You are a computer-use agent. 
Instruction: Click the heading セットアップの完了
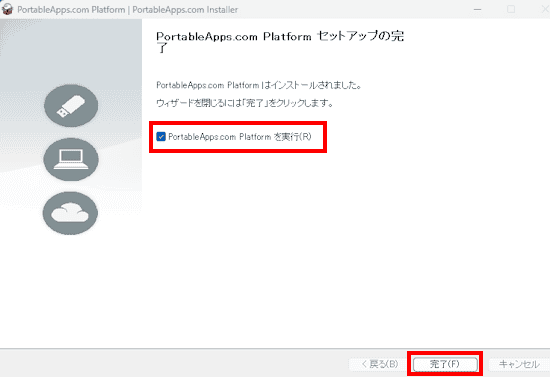pyautogui.click(x=281, y=41)
